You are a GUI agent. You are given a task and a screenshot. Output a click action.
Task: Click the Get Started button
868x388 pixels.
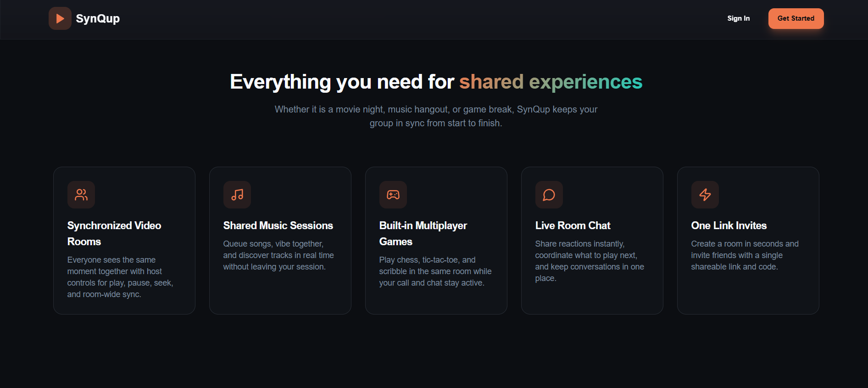click(x=796, y=18)
